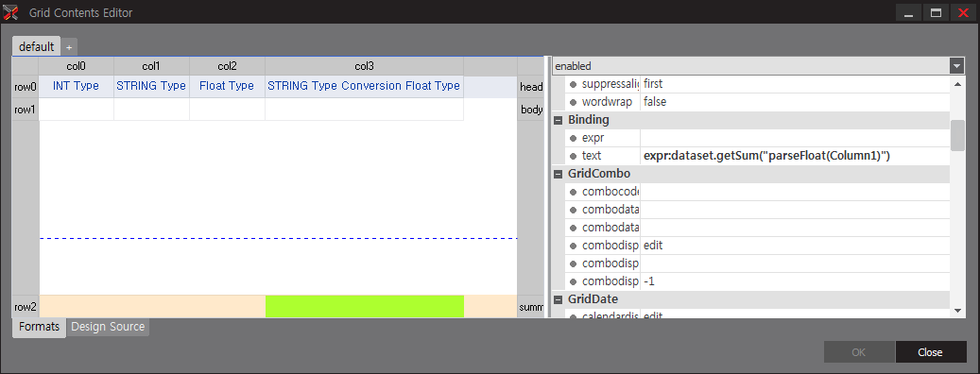Select the col3 column header
980x374 pixels.
coord(365,66)
